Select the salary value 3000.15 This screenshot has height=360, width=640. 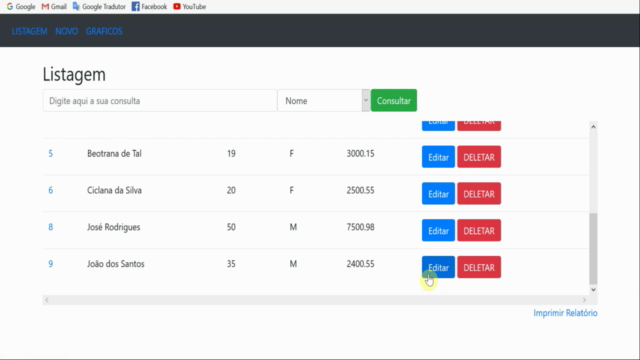360,153
